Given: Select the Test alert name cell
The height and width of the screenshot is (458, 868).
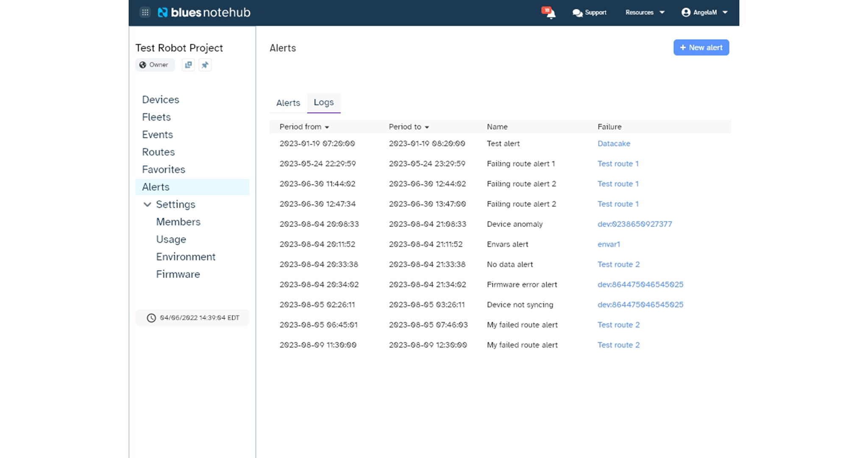Looking at the screenshot, I should click(x=503, y=144).
